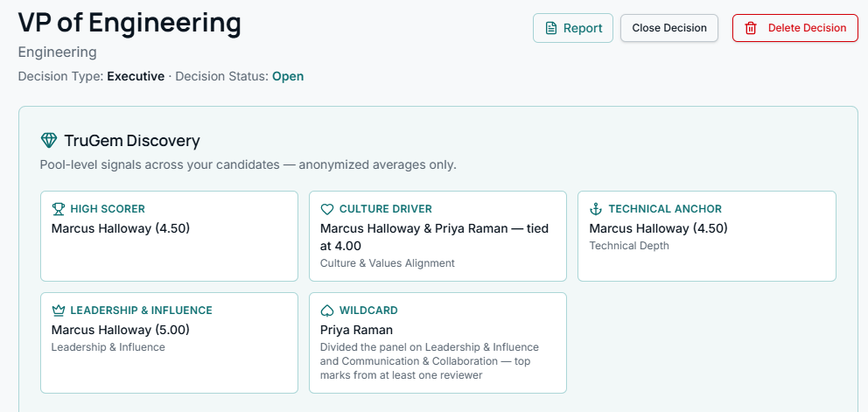Click the TECHNICAL ANCHOR card label
This screenshot has height=412, width=868.
click(665, 209)
